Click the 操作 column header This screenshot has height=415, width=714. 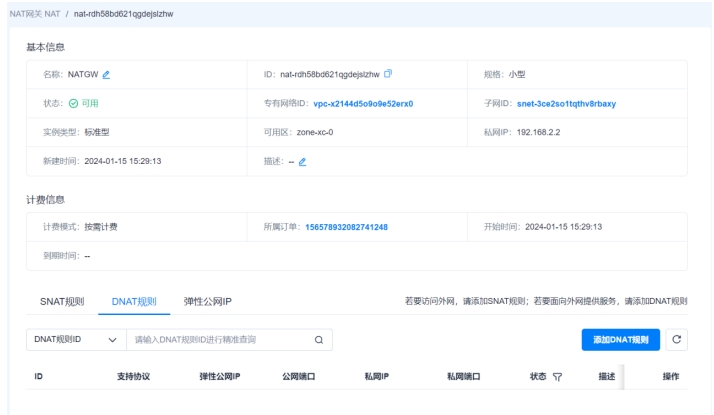pyautogui.click(x=671, y=377)
